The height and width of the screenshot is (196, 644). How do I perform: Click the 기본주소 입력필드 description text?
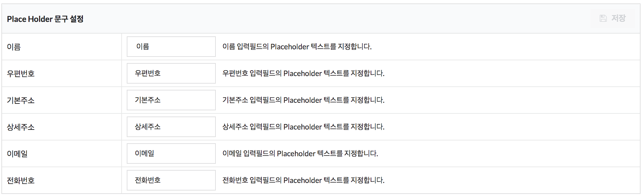[x=304, y=100]
